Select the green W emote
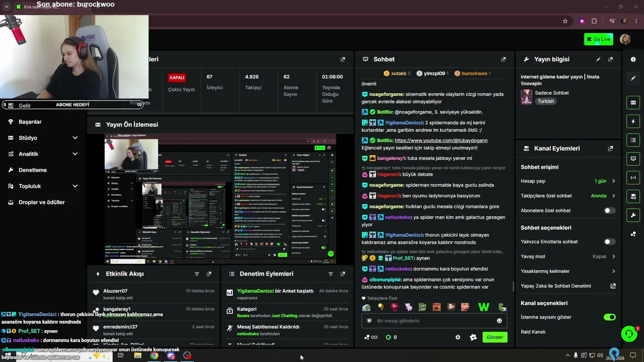 pyautogui.click(x=484, y=307)
